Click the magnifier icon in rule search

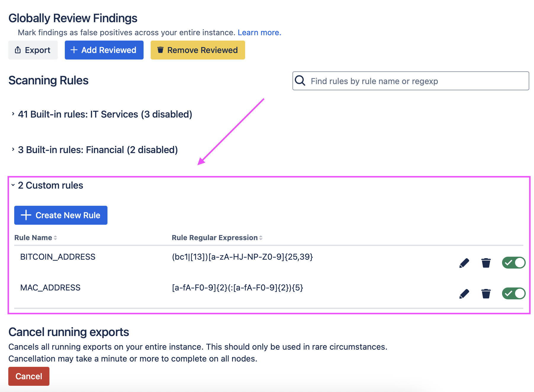pos(300,81)
